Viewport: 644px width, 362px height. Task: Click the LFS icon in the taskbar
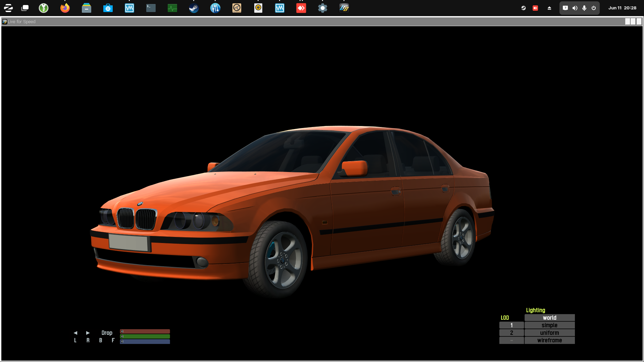tap(344, 8)
